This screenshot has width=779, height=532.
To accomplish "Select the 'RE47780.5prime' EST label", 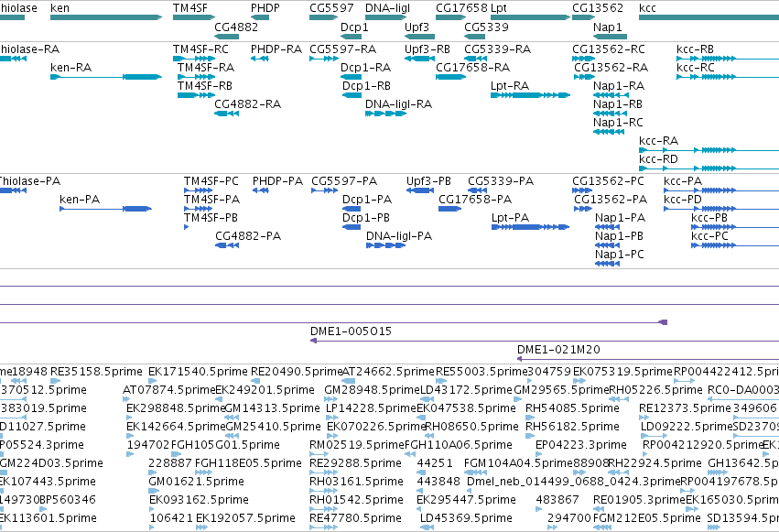I will 355,518.
